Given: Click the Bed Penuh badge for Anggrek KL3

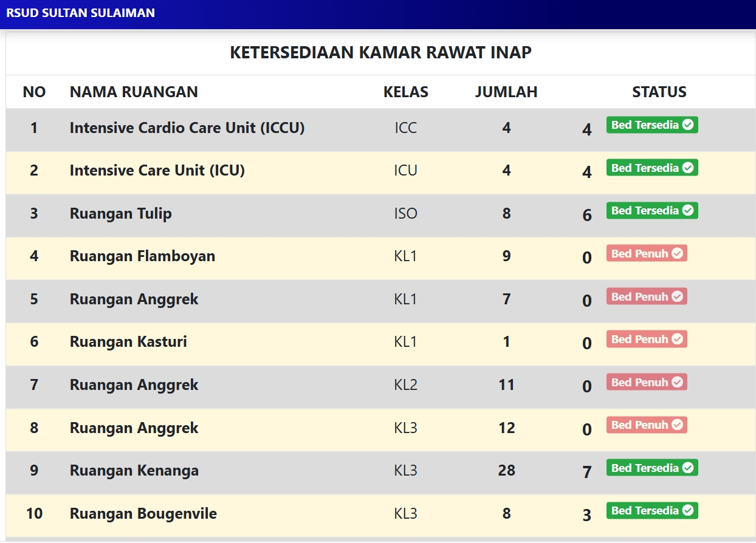Looking at the screenshot, I should coord(646,425).
